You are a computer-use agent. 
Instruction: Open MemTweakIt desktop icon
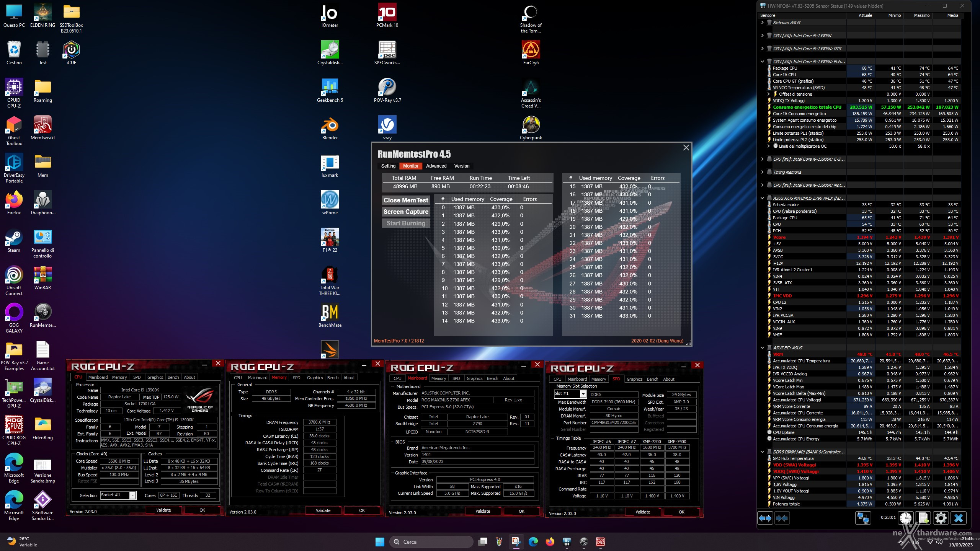[x=42, y=128]
